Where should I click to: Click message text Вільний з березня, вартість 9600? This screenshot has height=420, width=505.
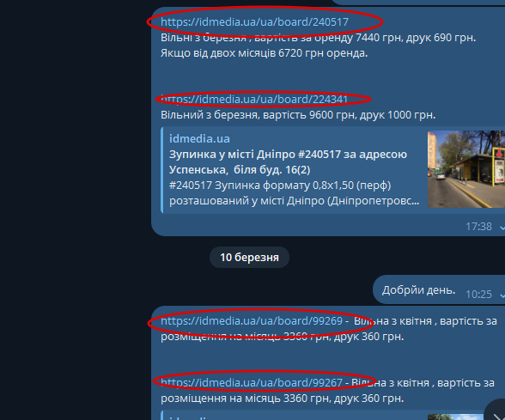coord(298,115)
